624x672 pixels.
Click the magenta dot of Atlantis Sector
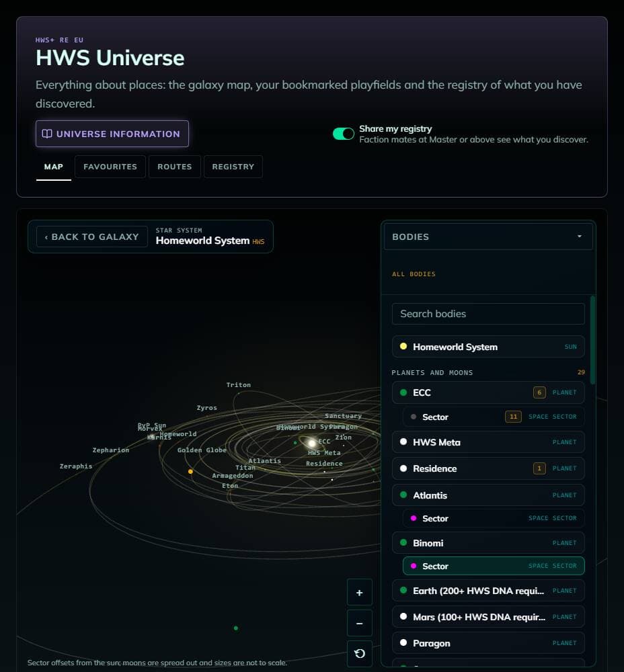click(x=414, y=518)
